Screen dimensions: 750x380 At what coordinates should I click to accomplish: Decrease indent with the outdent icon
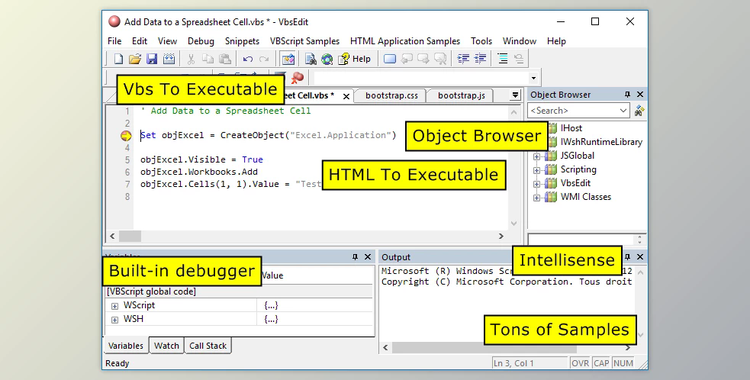pyautogui.click(x=463, y=59)
